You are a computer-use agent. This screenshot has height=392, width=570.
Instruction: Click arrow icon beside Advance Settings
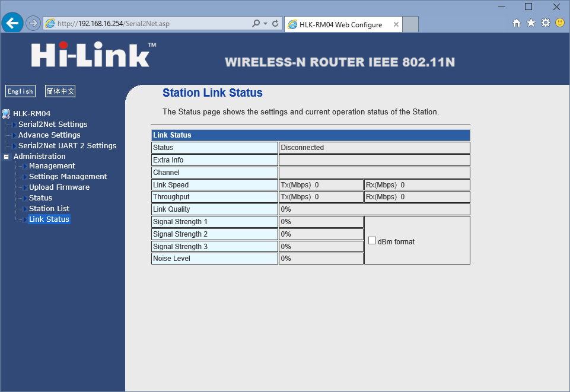15,136
